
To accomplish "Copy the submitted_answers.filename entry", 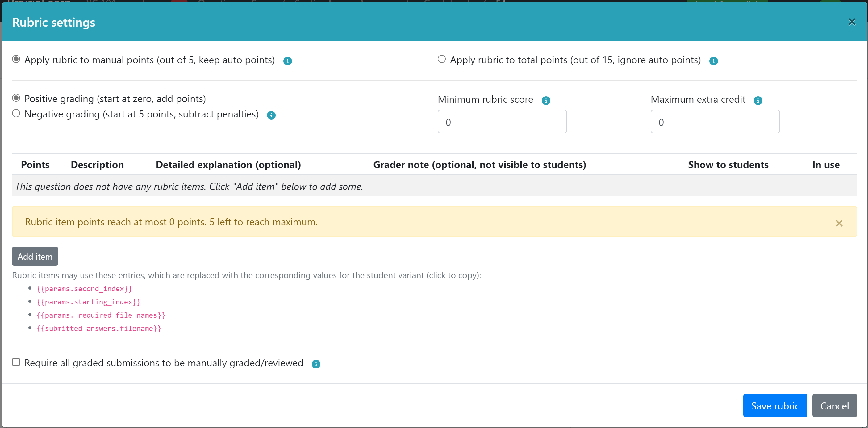I will point(99,328).
